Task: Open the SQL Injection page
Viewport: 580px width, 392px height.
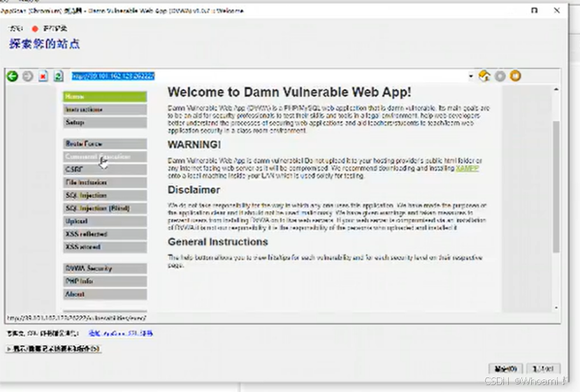Action: (x=105, y=195)
